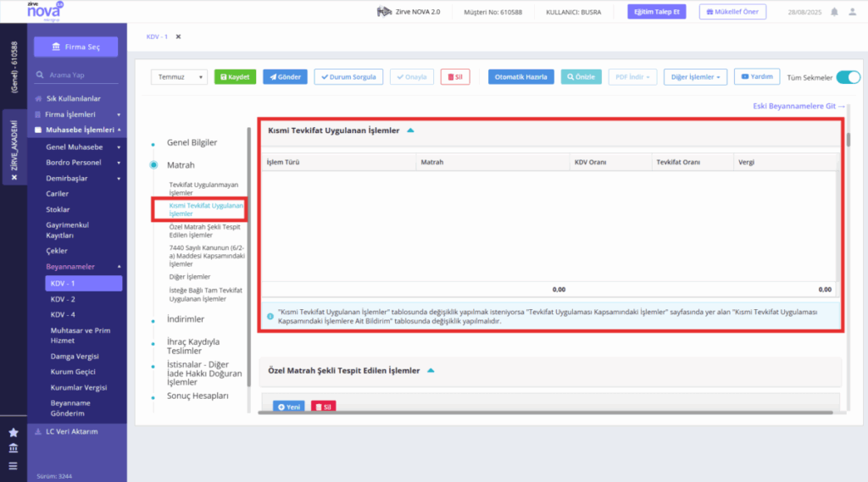Select KDV - 2 in Beyannameler menu
The image size is (868, 482).
coord(63,299)
